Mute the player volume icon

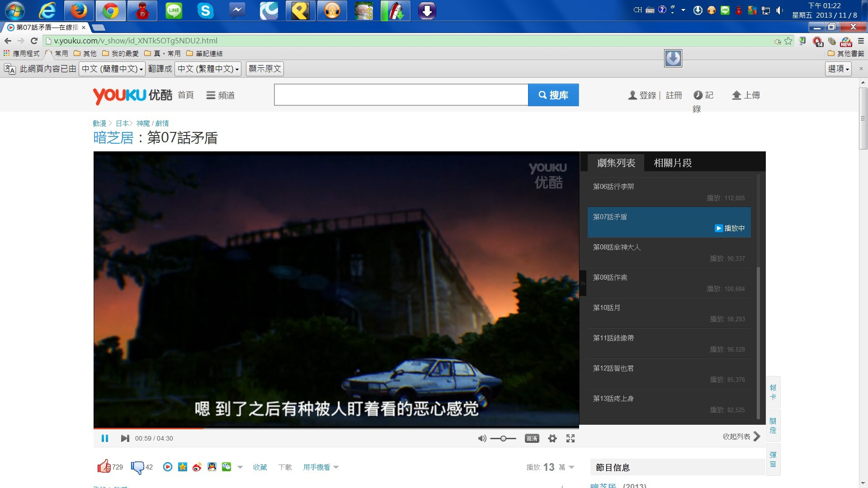tap(482, 438)
